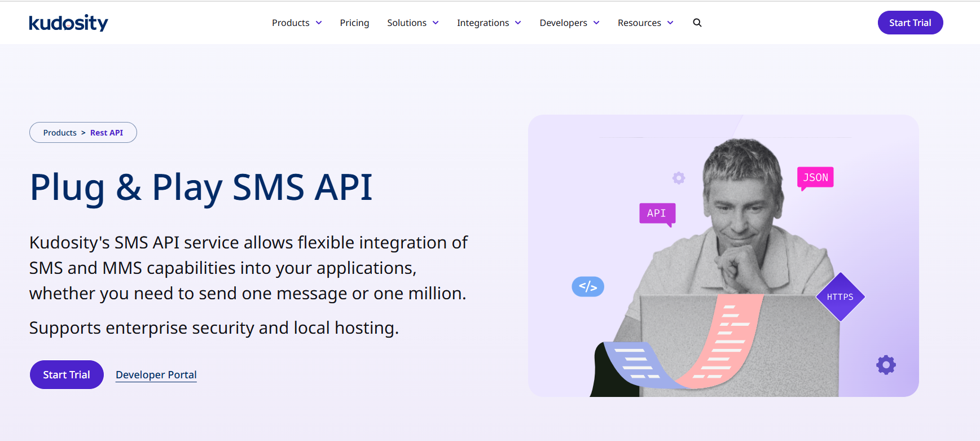Expand the Integrations dropdown chevron
980x441 pixels.
point(518,23)
